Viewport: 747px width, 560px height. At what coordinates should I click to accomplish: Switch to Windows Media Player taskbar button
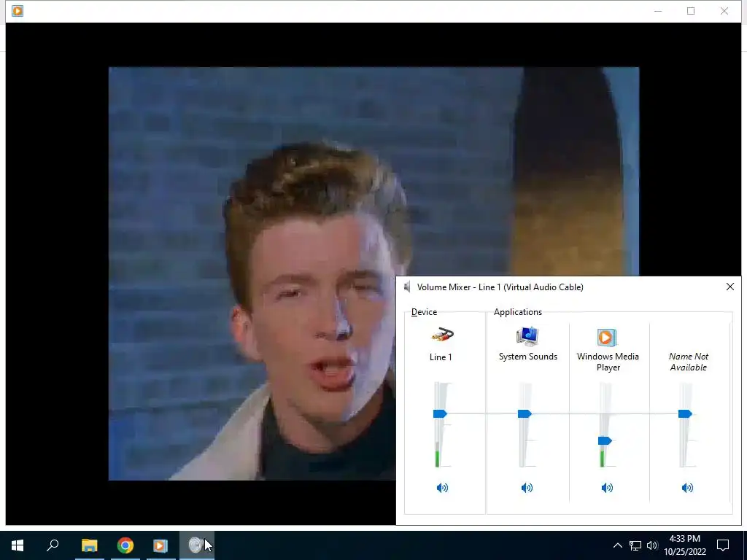[x=160, y=545]
